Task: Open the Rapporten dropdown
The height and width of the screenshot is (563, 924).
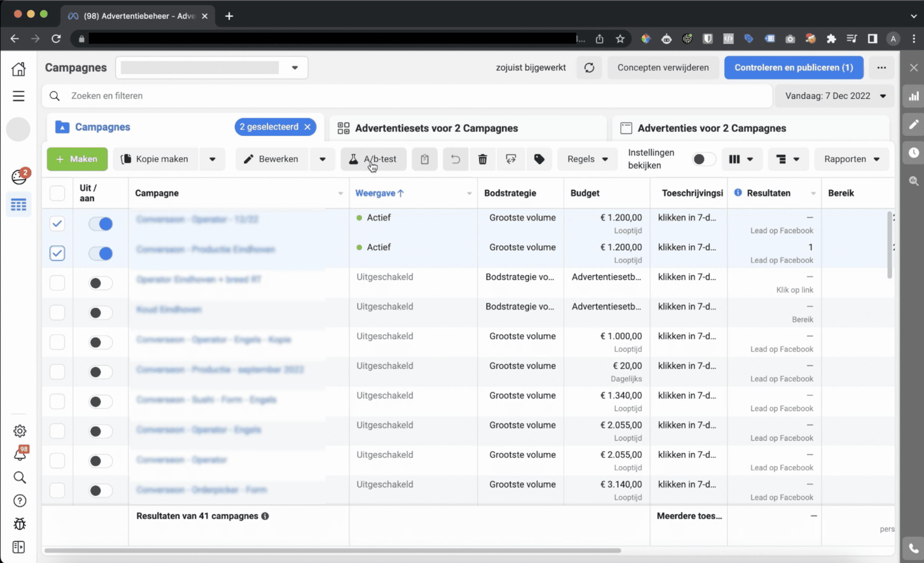Action: 852,159
